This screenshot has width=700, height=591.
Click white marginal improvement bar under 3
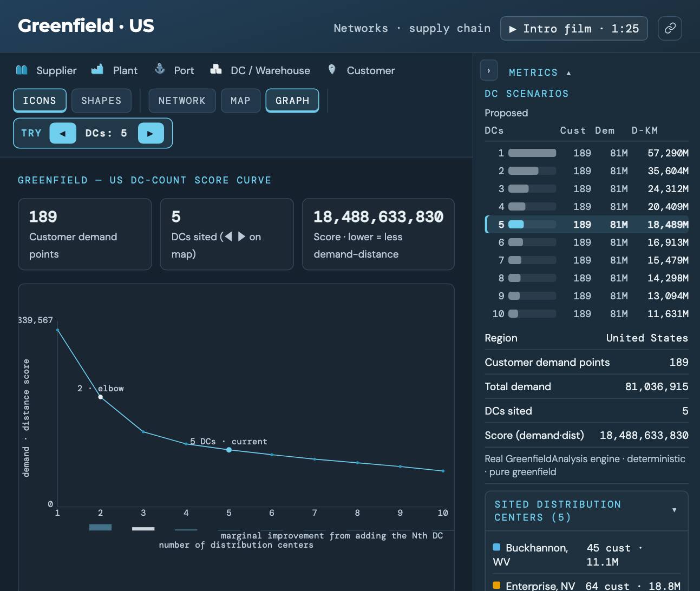point(143,529)
